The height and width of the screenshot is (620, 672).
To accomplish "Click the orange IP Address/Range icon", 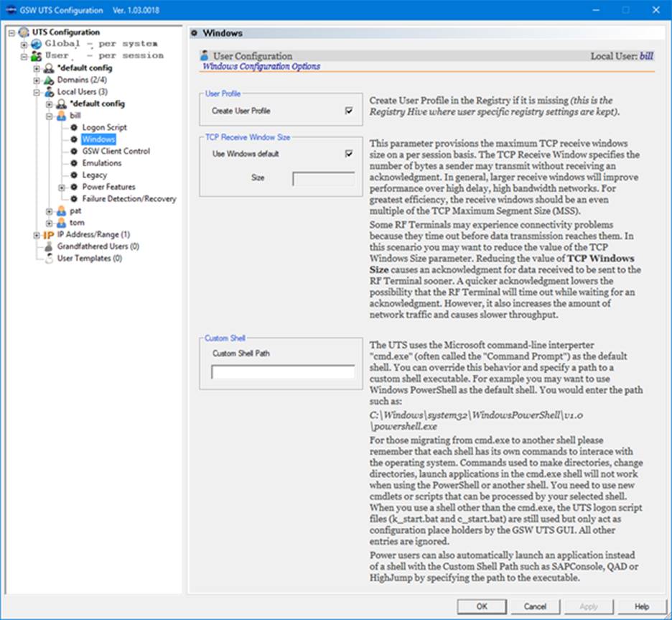I will tap(48, 235).
